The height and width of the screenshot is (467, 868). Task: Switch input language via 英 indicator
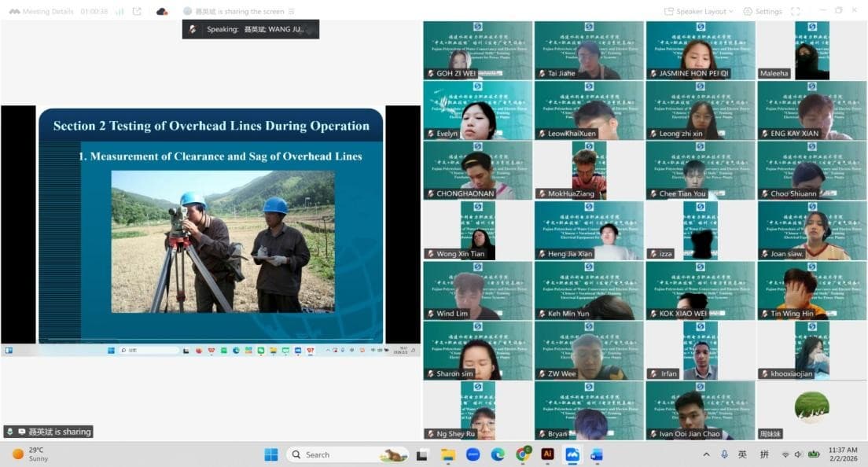(x=742, y=454)
